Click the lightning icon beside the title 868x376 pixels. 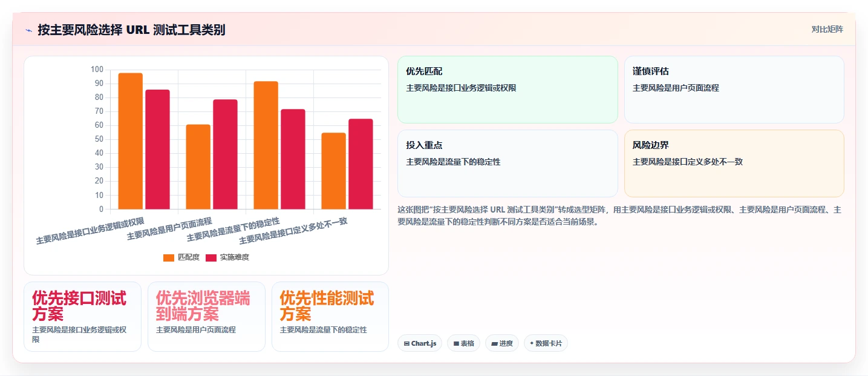coord(29,30)
